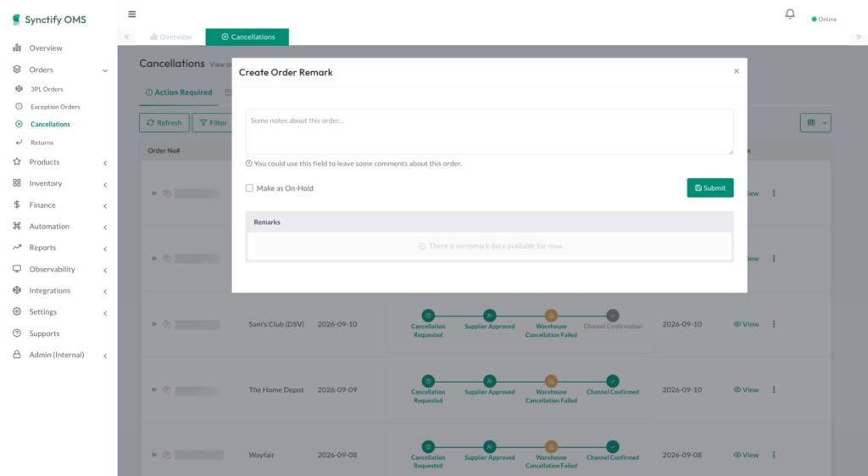
Task: Open 3PL Orders in sidebar
Action: coord(47,88)
